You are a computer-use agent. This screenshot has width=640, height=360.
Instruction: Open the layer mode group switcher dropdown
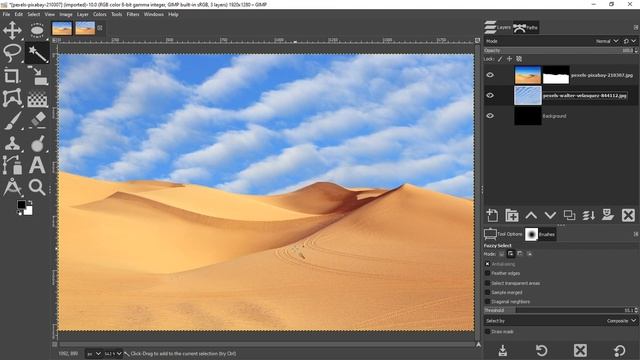630,41
